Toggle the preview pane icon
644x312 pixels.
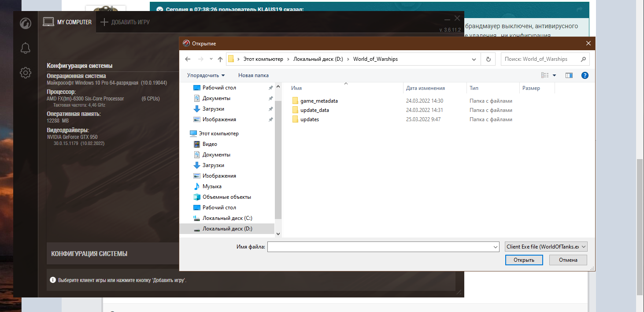(x=569, y=75)
